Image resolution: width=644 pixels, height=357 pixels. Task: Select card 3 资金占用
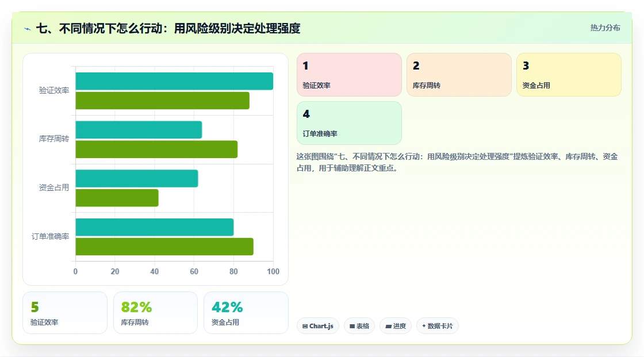(x=569, y=75)
